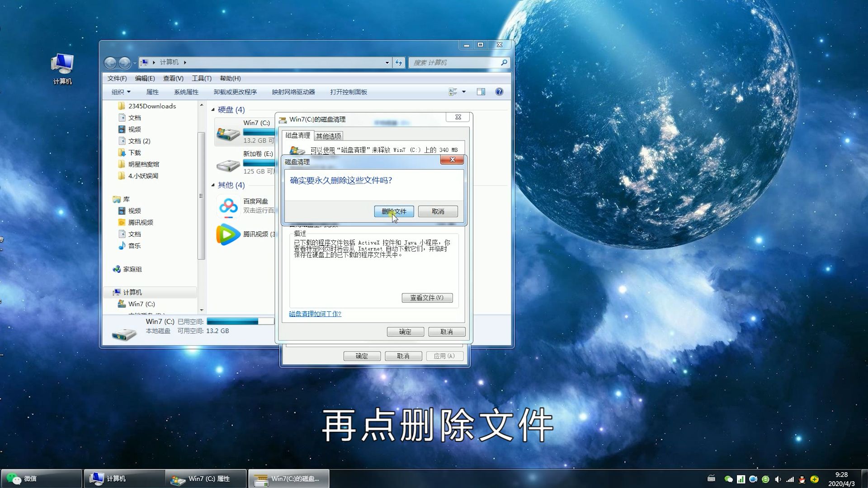
Task: Select 文档 (2) in the navigation pane
Action: point(139,141)
